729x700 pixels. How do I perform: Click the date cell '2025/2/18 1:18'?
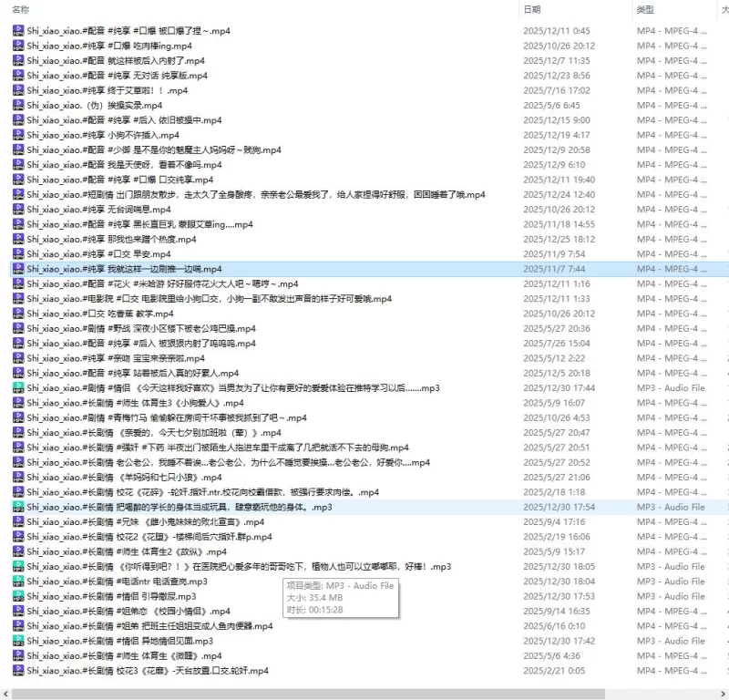coord(554,492)
